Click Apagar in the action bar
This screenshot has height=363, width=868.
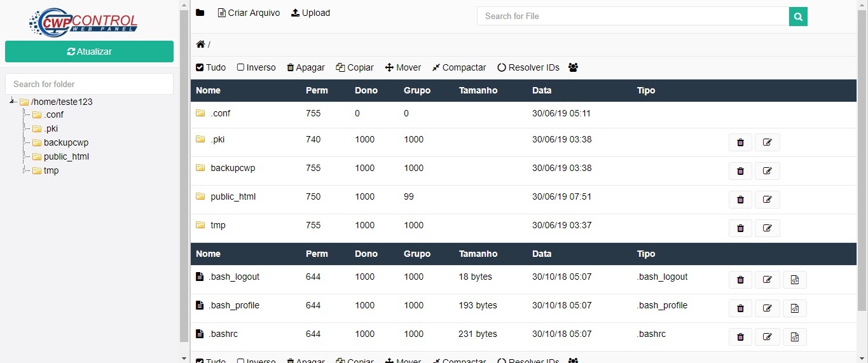(306, 67)
